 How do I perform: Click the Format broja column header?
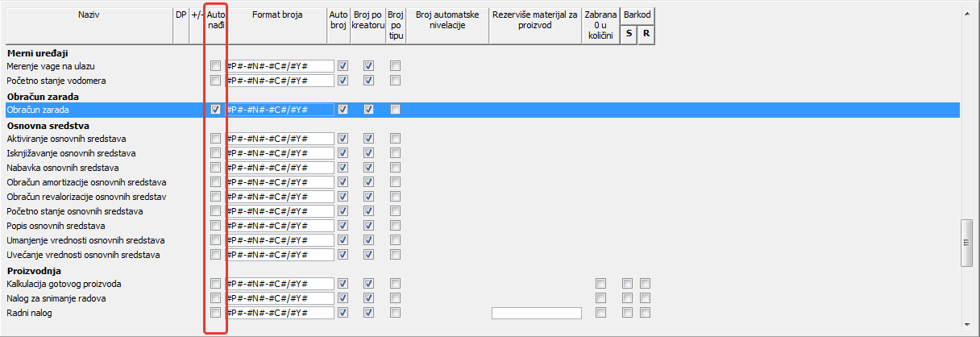(x=276, y=15)
